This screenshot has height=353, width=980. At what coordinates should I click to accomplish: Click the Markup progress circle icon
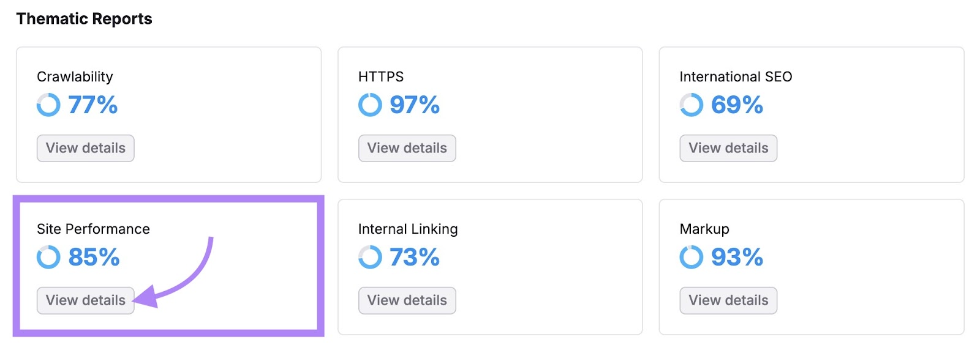click(x=691, y=257)
